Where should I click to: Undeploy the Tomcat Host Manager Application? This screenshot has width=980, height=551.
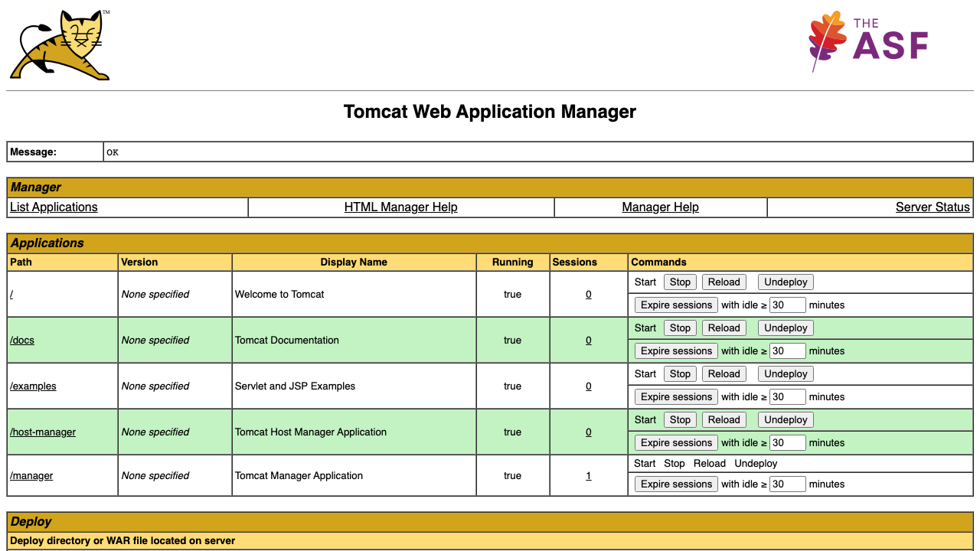(786, 420)
